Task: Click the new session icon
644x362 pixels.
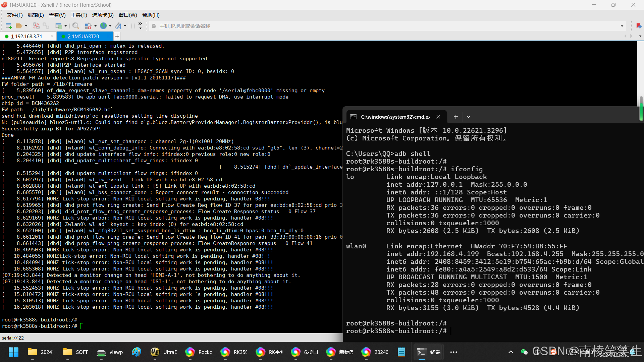Action: pyautogui.click(x=9, y=26)
